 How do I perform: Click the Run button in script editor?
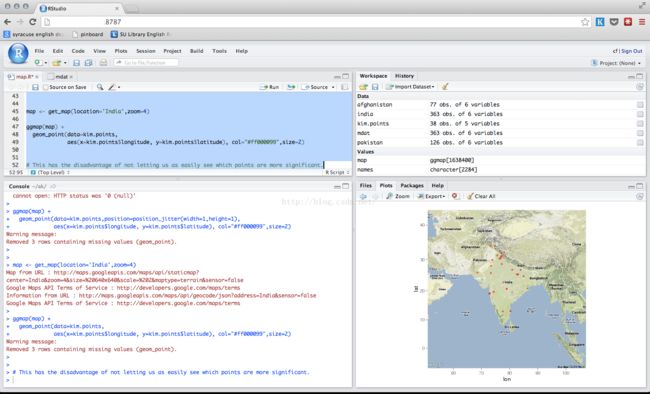click(x=270, y=87)
